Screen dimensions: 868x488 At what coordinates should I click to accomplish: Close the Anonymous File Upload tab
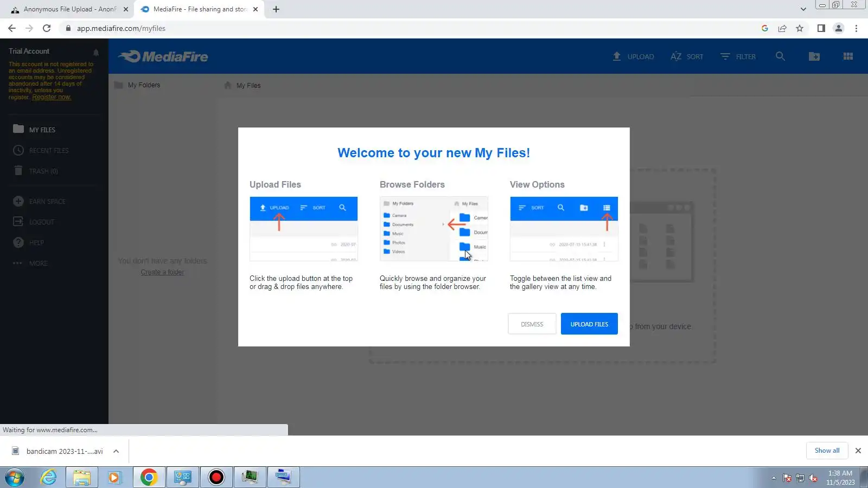pyautogui.click(x=126, y=9)
